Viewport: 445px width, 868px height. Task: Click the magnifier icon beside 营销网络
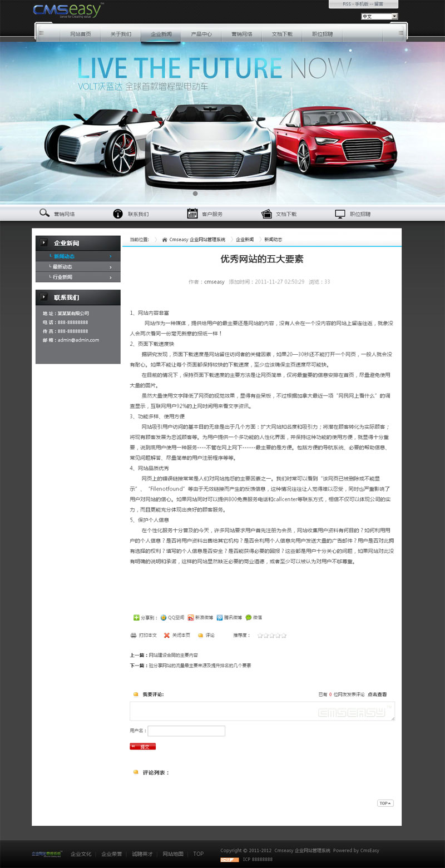click(44, 214)
